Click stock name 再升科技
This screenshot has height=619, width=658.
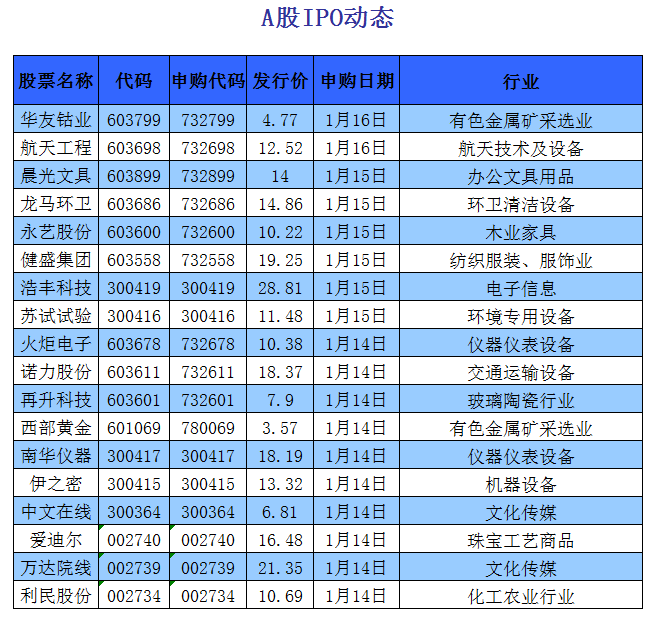[56, 400]
